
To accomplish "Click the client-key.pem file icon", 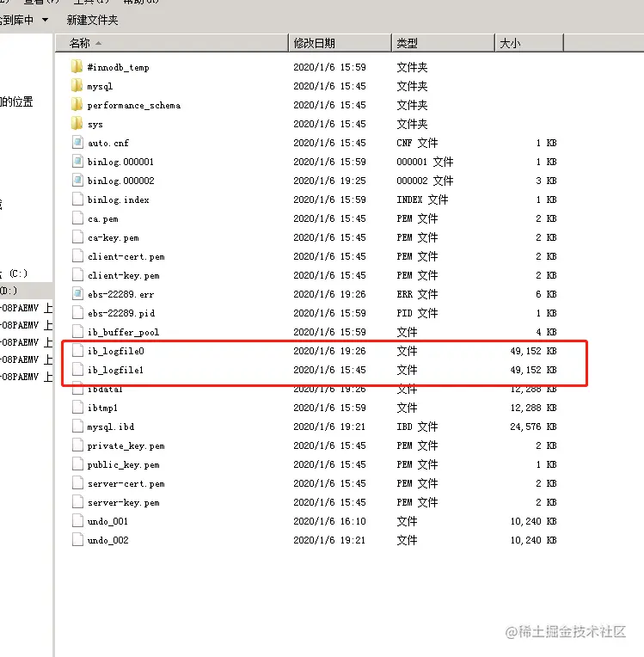I will pyautogui.click(x=77, y=275).
